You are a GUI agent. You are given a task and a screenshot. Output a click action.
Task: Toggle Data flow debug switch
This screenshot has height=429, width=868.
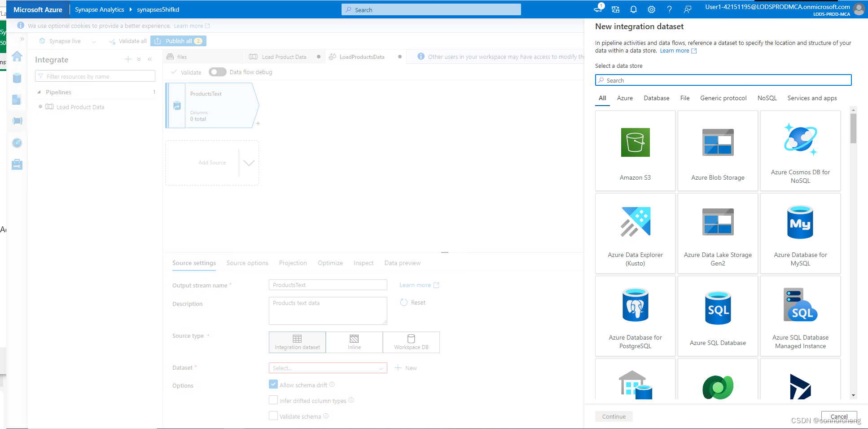click(217, 72)
